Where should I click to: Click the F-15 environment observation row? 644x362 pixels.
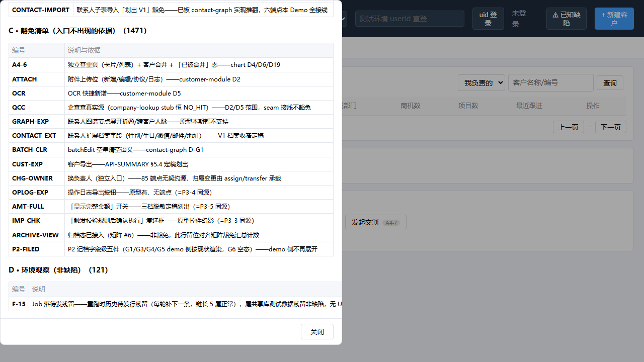[x=175, y=304]
